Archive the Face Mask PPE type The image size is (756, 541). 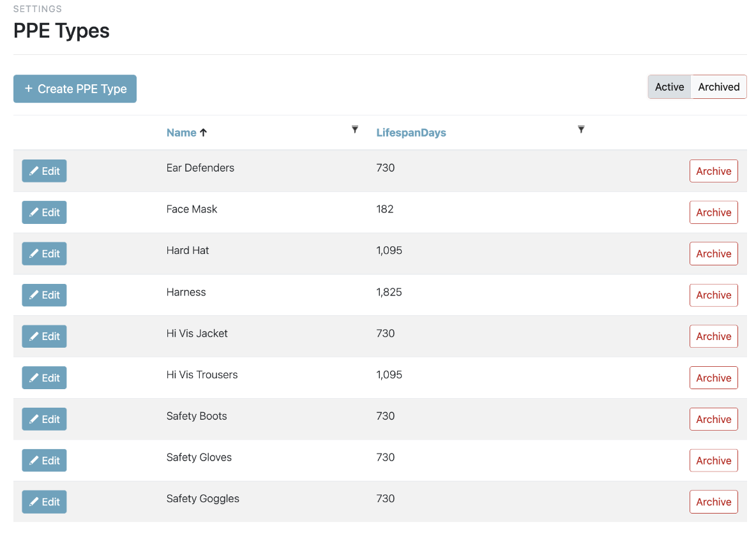click(x=713, y=212)
